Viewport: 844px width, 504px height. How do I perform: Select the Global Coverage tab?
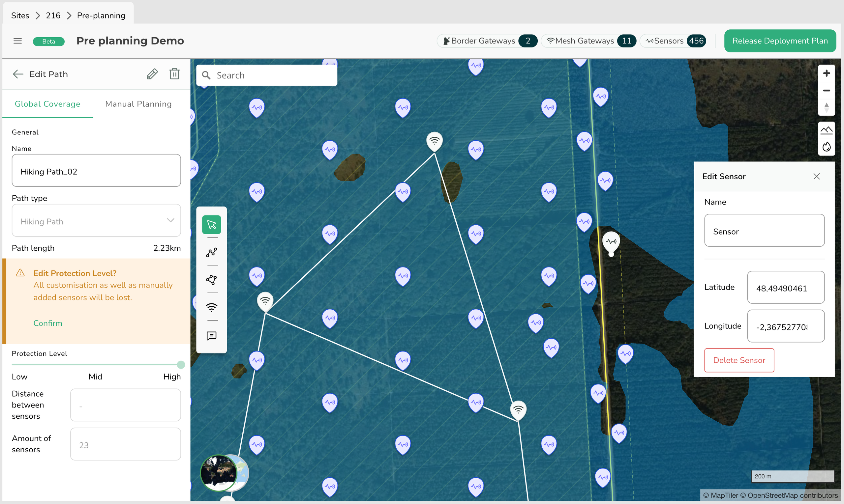click(x=47, y=104)
